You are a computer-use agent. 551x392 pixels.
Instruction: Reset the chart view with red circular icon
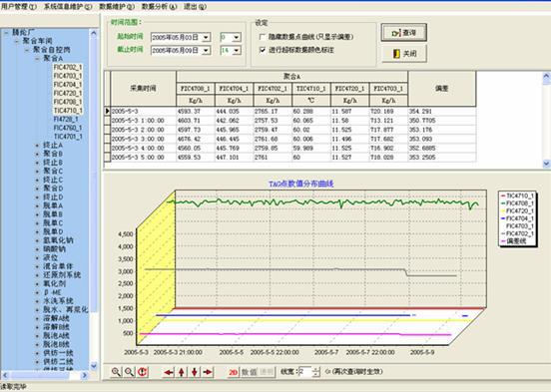pos(143,372)
